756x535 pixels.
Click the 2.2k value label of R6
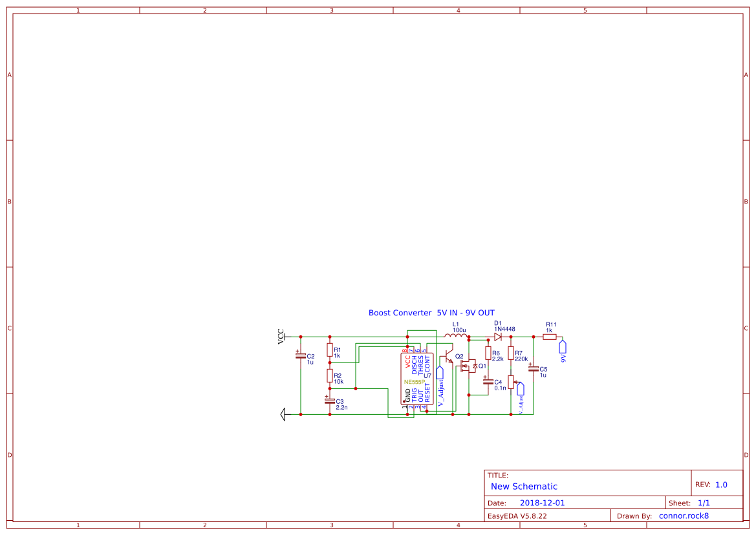pyautogui.click(x=498, y=359)
